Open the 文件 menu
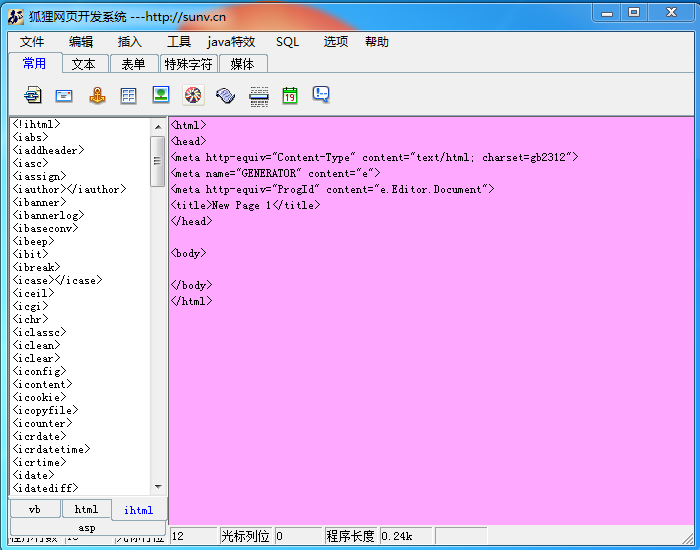 coord(32,42)
